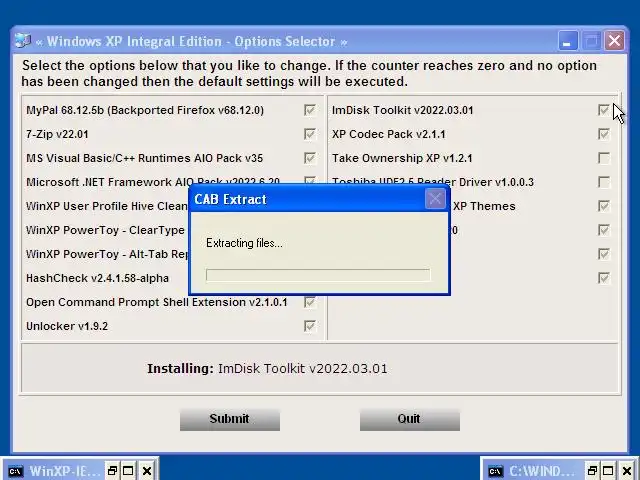The height and width of the screenshot is (480, 640).
Task: Toggle the Microsoft .NET Framework checkbox
Action: point(310,180)
